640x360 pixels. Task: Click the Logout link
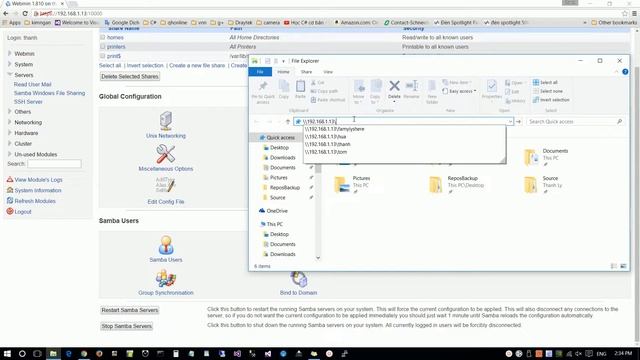click(23, 212)
